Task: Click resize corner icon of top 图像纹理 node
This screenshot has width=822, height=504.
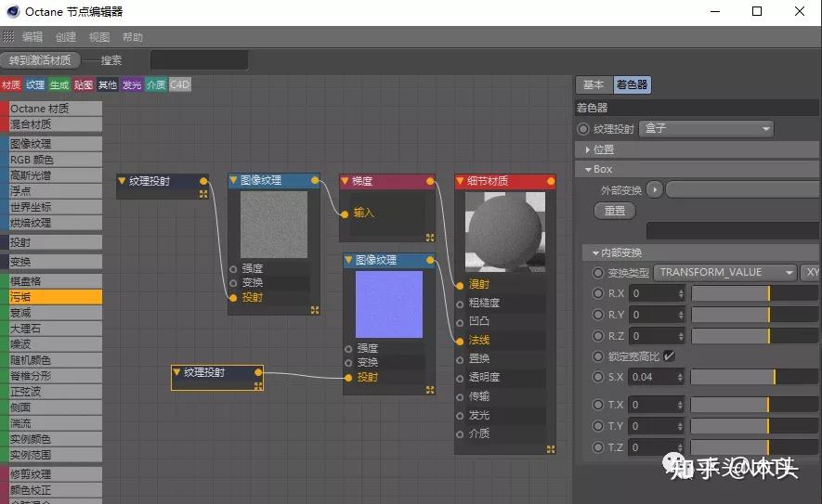Action: (x=315, y=310)
